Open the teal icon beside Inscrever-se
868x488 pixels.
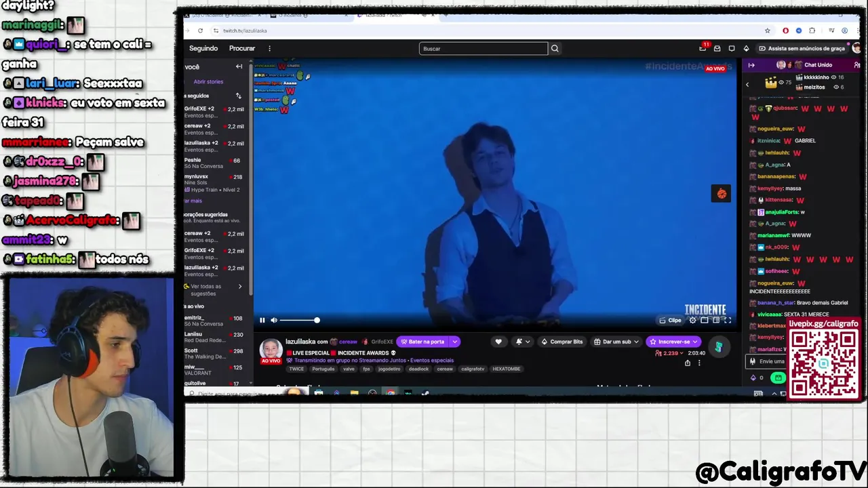(719, 347)
